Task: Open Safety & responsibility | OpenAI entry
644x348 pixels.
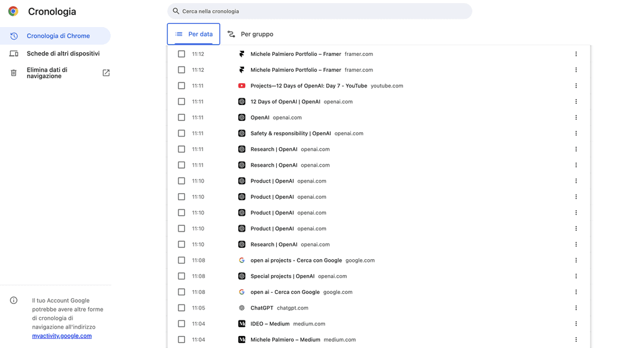Action: pyautogui.click(x=291, y=133)
